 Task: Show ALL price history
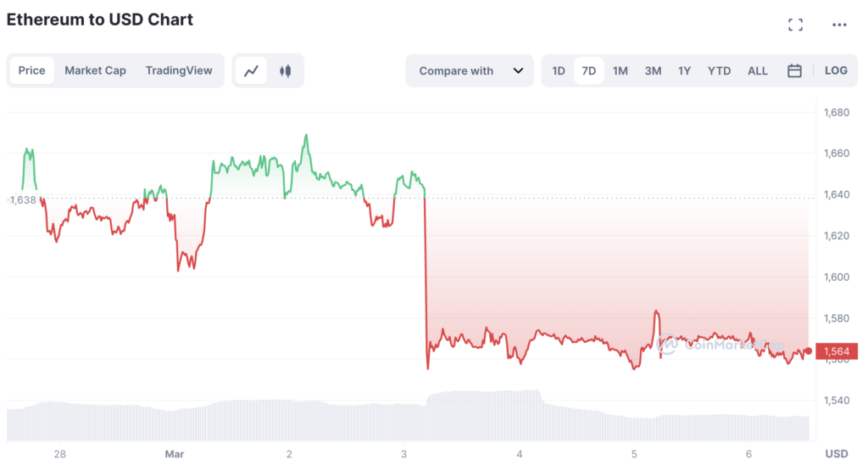[x=758, y=71]
